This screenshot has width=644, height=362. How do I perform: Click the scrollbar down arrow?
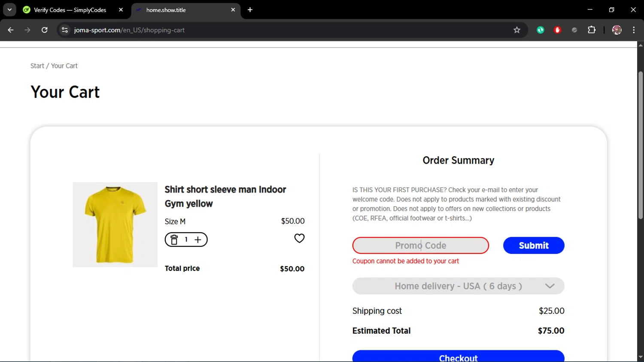(641, 357)
